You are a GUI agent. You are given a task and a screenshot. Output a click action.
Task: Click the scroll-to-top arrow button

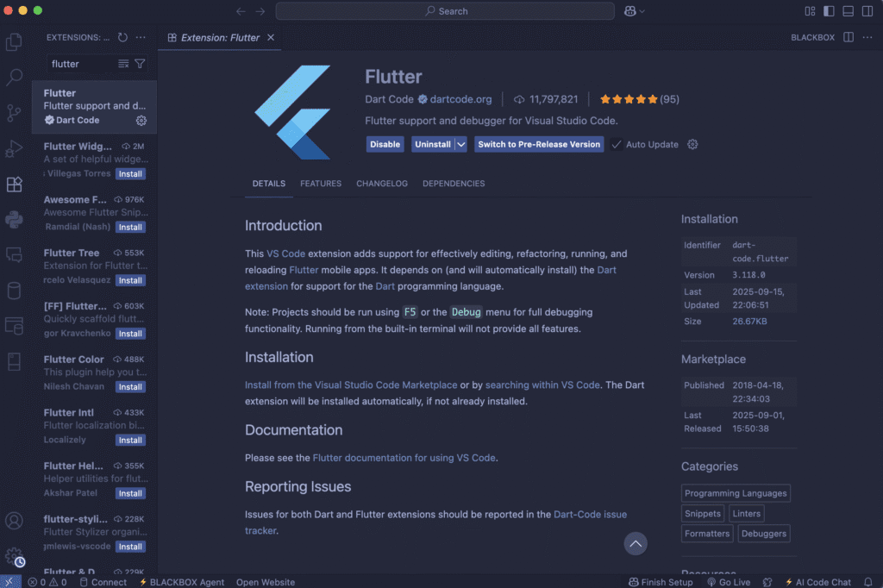(x=636, y=543)
